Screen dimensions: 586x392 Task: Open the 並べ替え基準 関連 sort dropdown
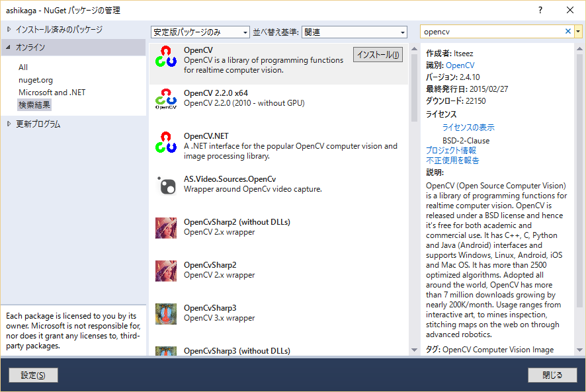pyautogui.click(x=355, y=32)
